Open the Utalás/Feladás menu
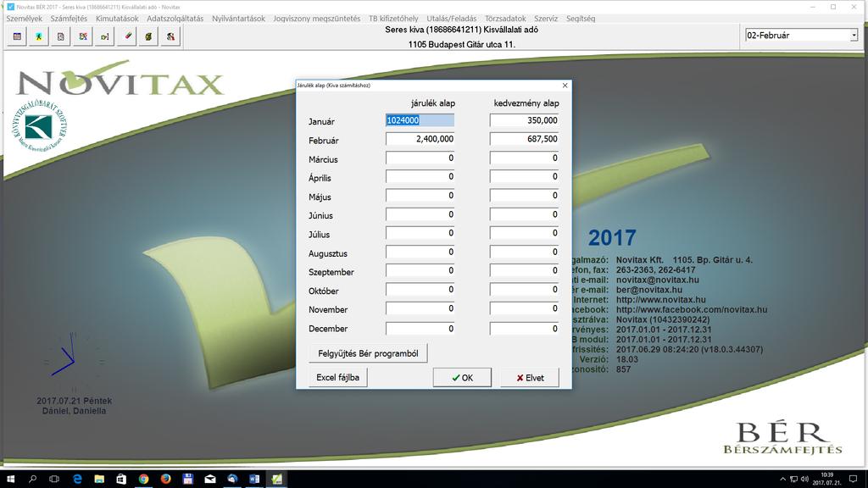Screen dimensions: 868x488 tap(452, 19)
